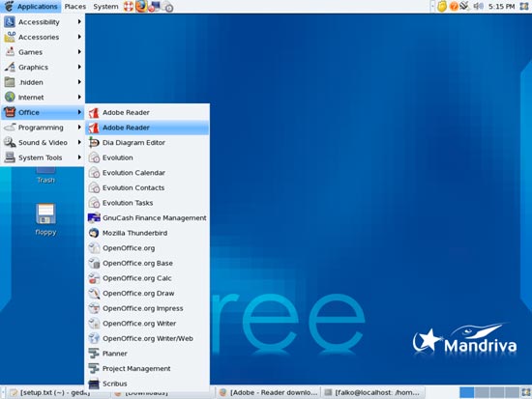
Task: Open the network status tray icon
Action: [464, 6]
